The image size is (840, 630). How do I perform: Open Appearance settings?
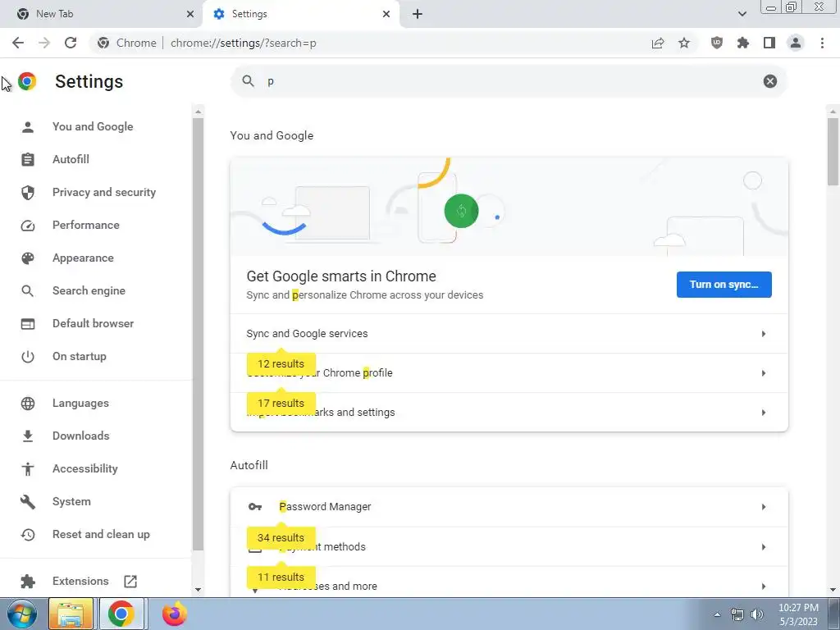83,258
